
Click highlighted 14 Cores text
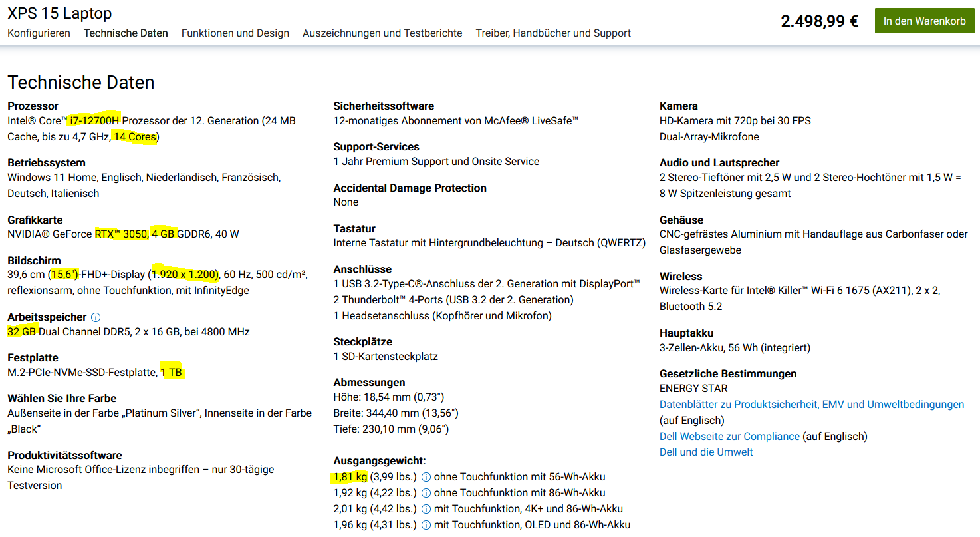coord(135,137)
